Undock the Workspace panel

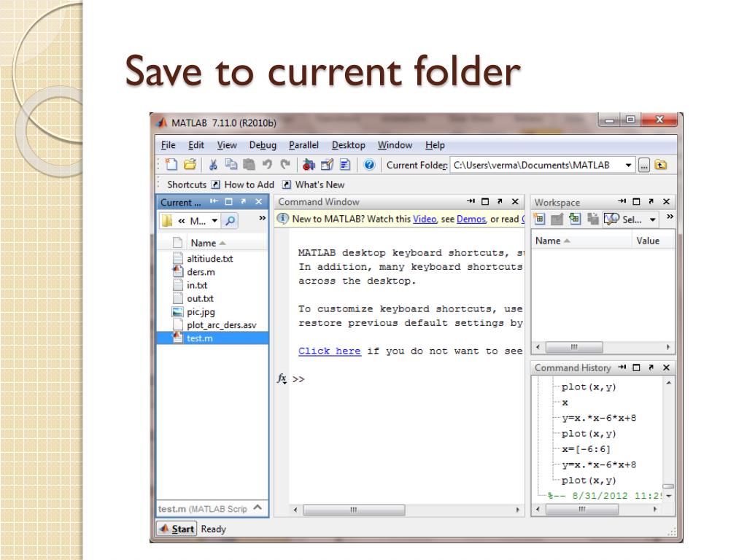pyautogui.click(x=651, y=201)
